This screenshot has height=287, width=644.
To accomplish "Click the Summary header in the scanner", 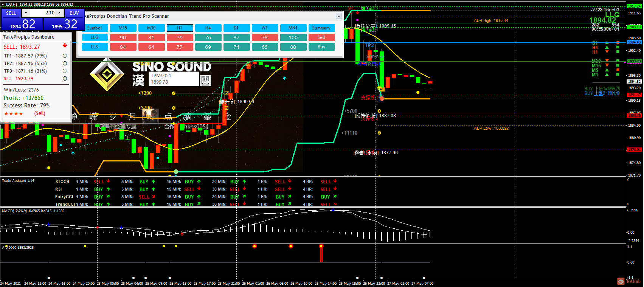I will [x=321, y=28].
